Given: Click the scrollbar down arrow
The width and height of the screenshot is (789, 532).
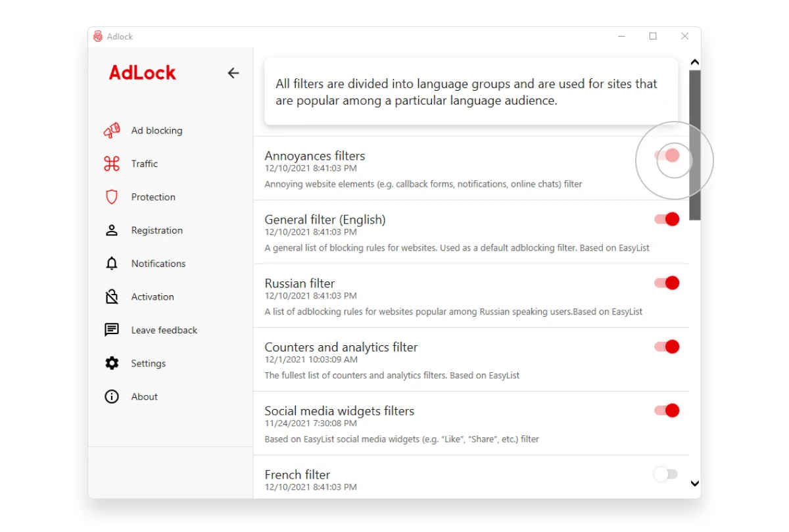Looking at the screenshot, I should click(x=695, y=483).
